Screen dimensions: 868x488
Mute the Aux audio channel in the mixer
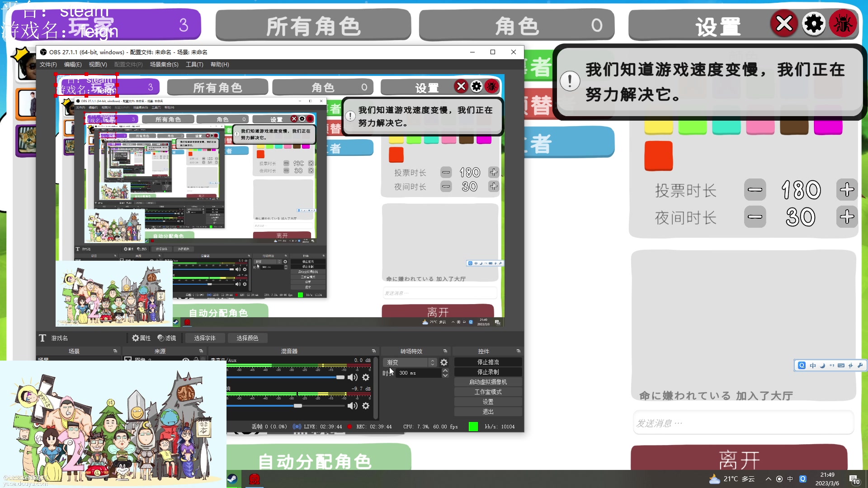click(x=353, y=377)
